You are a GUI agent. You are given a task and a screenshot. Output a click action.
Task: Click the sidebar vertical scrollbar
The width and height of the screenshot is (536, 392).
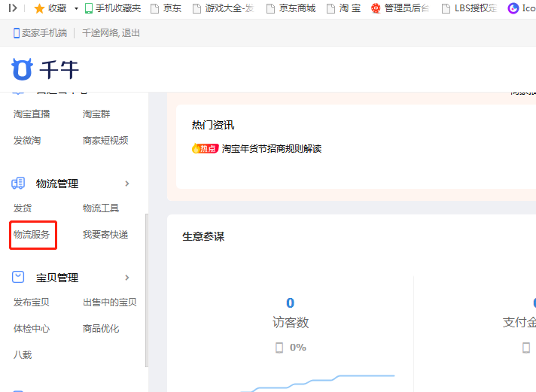click(147, 290)
